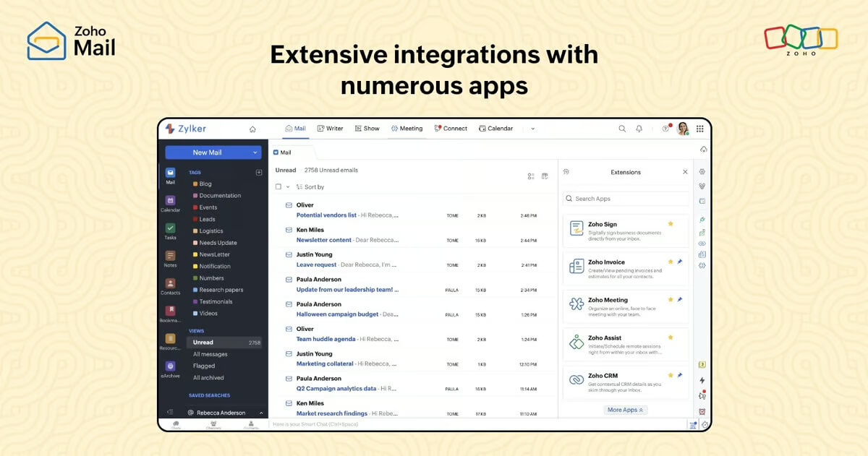Toggle favorite star on Zoho Invoice
The width and height of the screenshot is (868, 456).
tap(671, 262)
